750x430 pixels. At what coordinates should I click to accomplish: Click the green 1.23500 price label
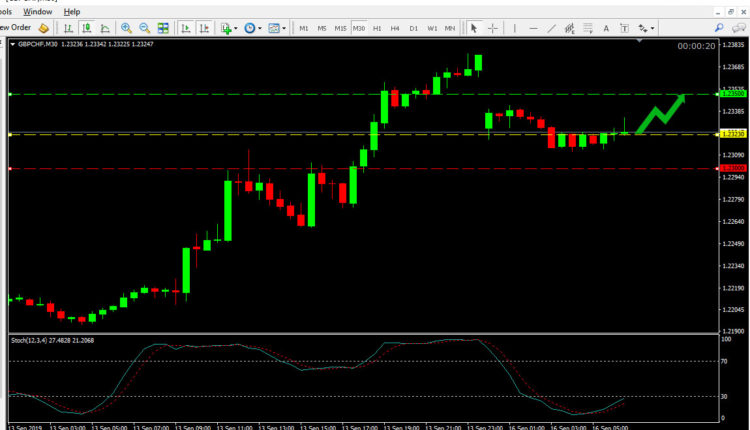click(732, 94)
